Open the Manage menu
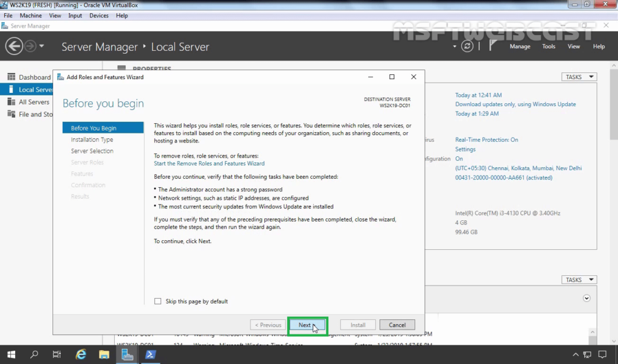Screen dimensions: 618x364 click(x=520, y=46)
